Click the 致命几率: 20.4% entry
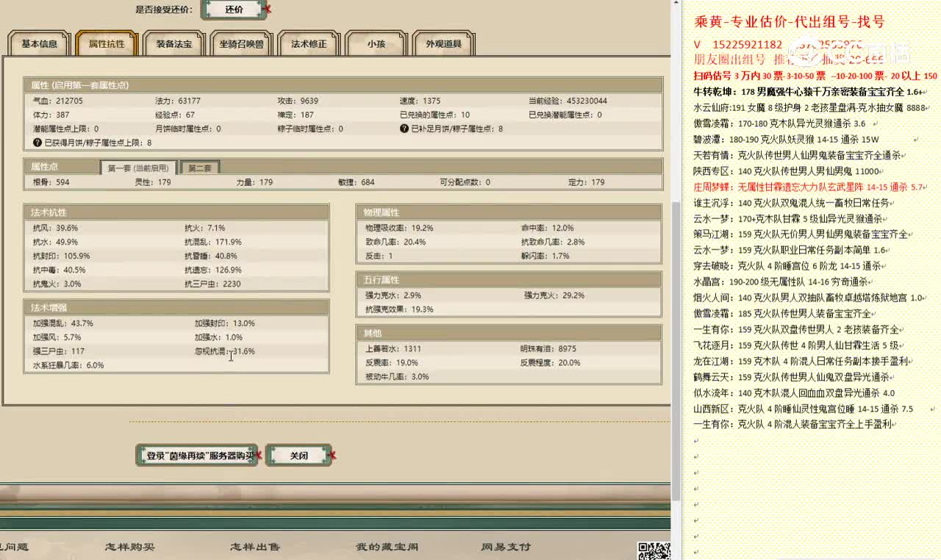The height and width of the screenshot is (560, 941). pos(396,242)
